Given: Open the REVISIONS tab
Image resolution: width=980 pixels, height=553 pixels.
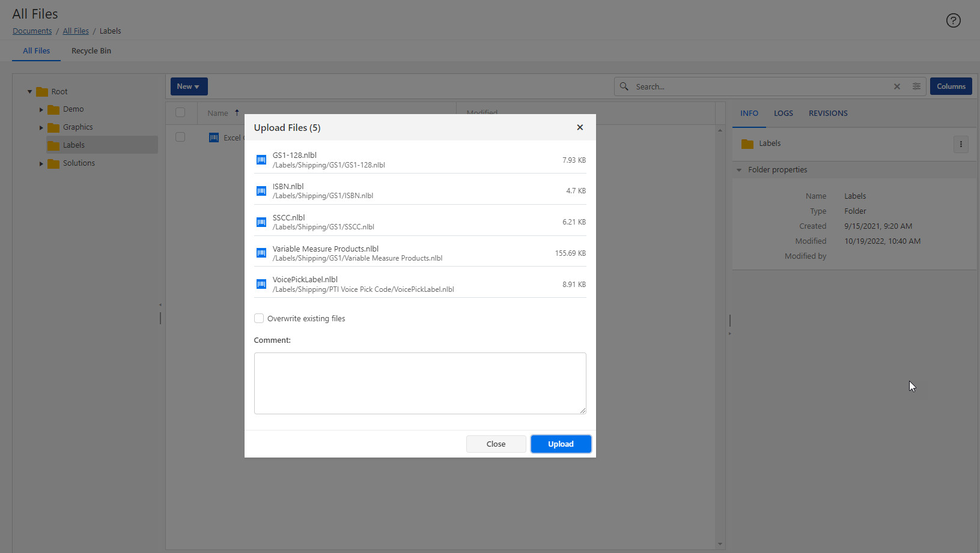Looking at the screenshot, I should [828, 113].
